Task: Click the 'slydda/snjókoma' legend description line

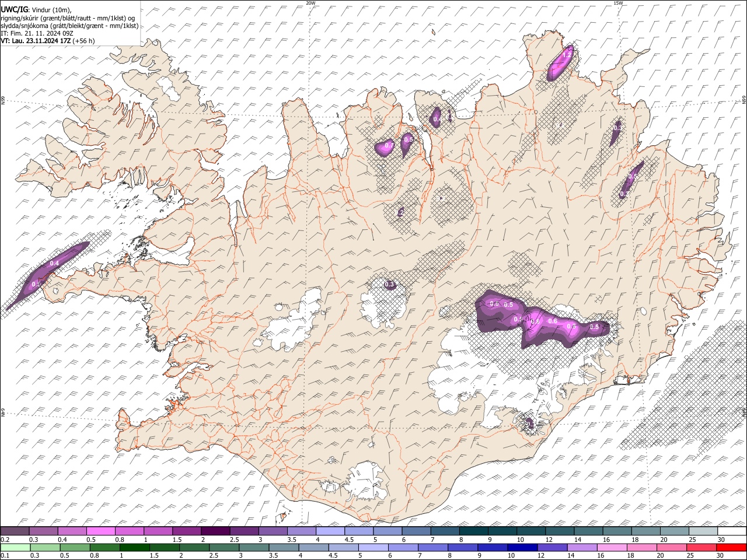Action: tap(69, 26)
